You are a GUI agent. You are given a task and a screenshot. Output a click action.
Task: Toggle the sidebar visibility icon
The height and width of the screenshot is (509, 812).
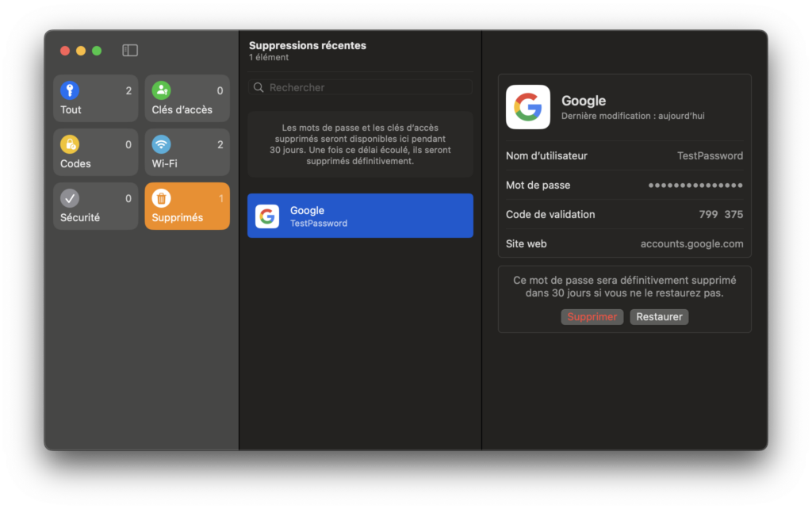130,50
